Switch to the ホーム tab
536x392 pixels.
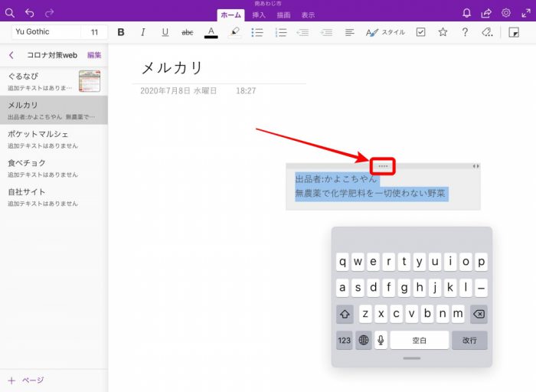pos(230,15)
